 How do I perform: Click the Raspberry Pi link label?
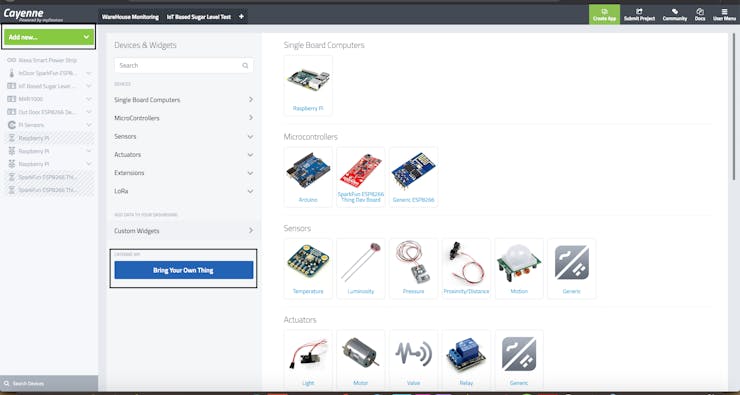(x=308, y=108)
